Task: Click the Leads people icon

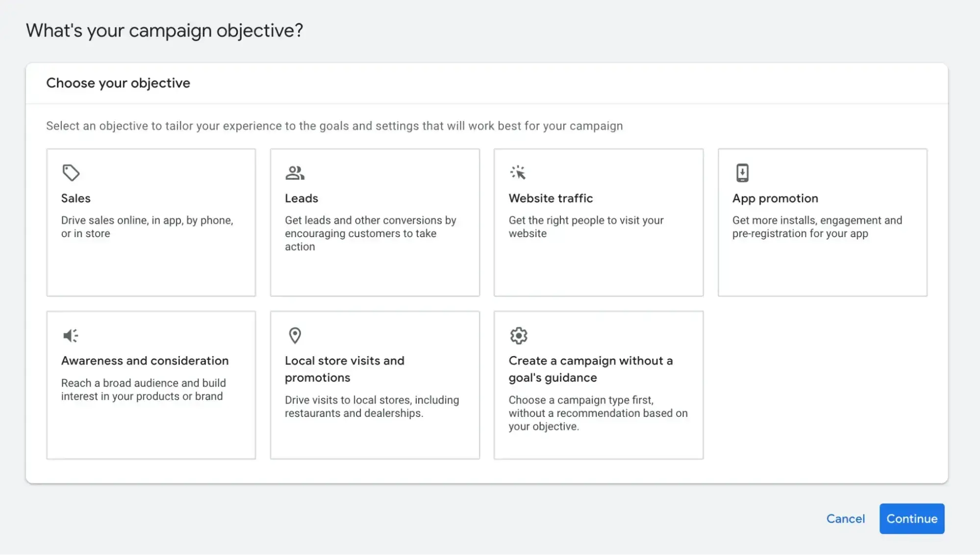Action: [x=295, y=172]
